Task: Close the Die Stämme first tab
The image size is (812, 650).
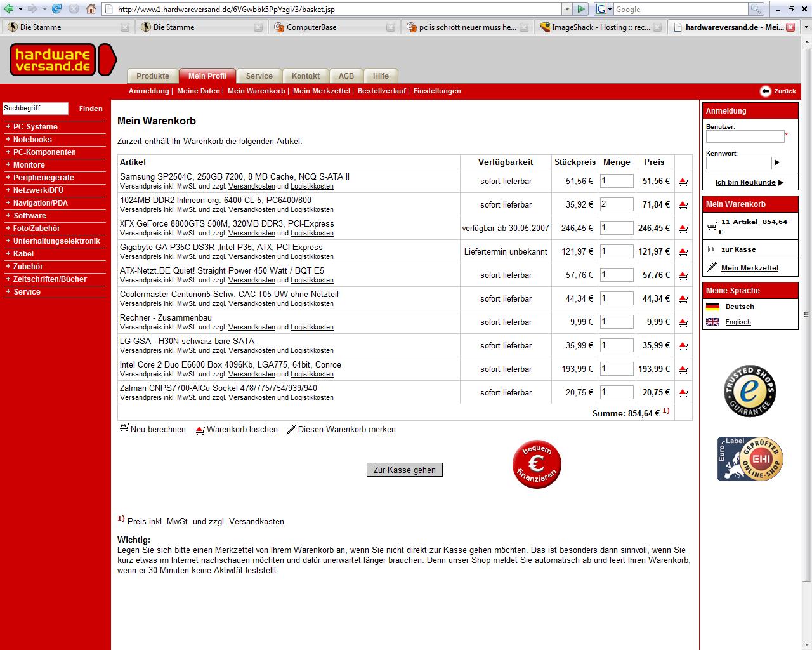Action: coord(125,27)
